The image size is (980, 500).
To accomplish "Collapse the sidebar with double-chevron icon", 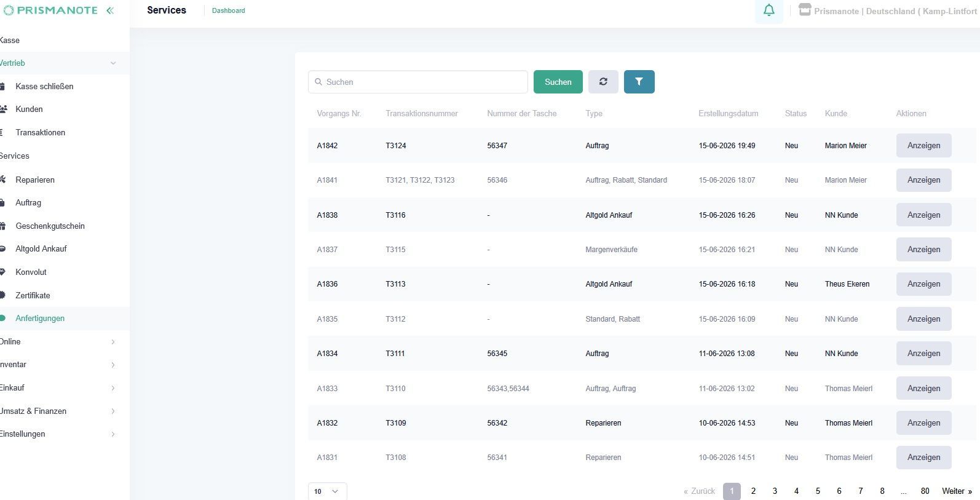I will tap(110, 10).
